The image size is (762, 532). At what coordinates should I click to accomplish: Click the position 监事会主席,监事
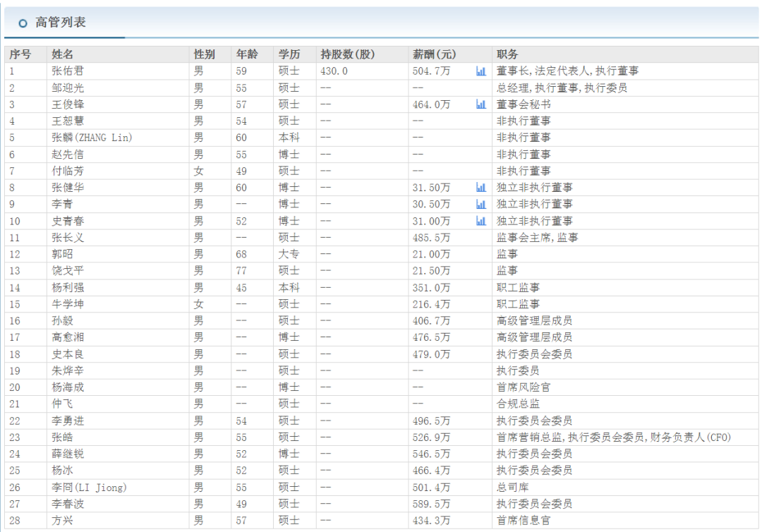pos(537,238)
